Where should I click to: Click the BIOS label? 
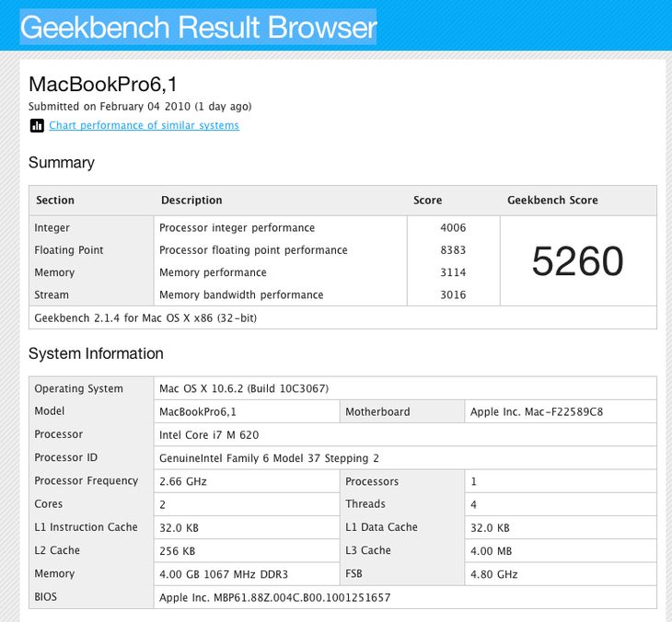pyautogui.click(x=45, y=597)
